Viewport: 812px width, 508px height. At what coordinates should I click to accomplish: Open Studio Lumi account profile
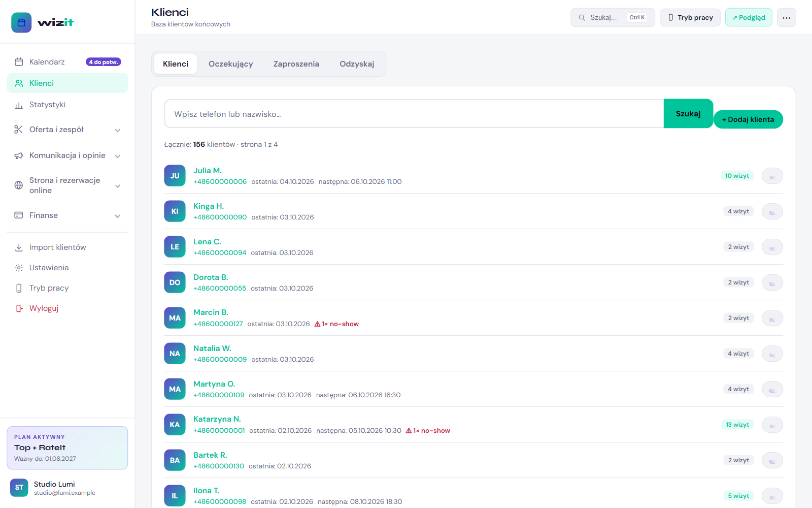click(x=67, y=488)
